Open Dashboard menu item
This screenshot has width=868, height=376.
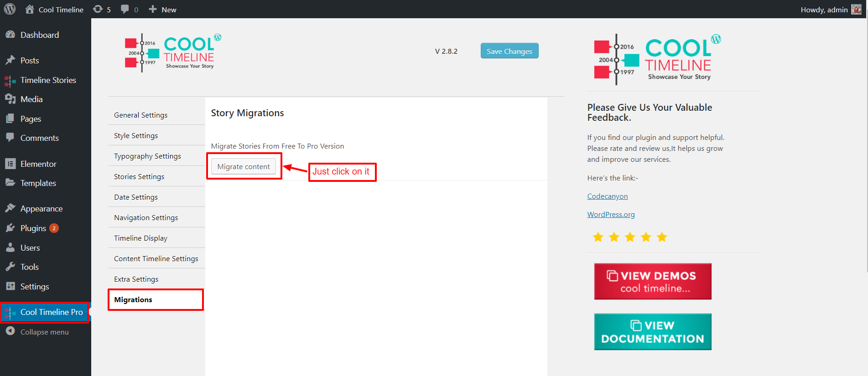46,35
